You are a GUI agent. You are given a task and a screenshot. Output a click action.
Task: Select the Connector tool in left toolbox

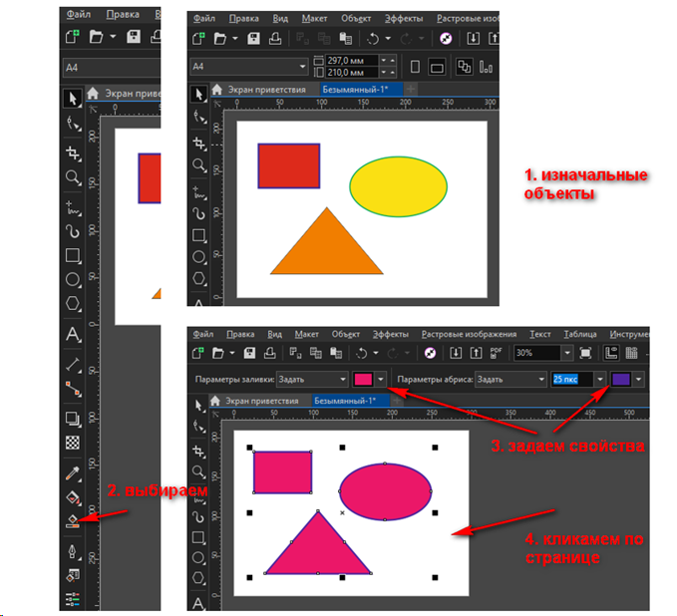73,388
